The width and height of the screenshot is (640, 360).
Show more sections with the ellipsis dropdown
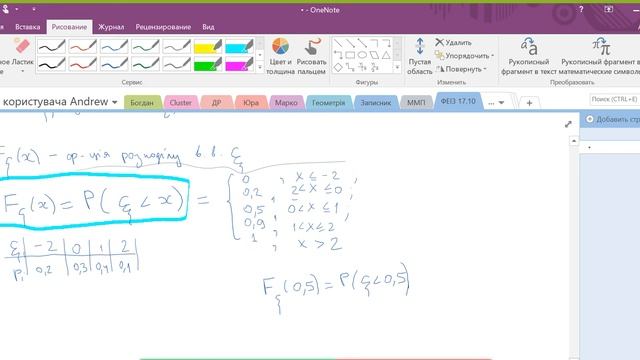coord(496,103)
